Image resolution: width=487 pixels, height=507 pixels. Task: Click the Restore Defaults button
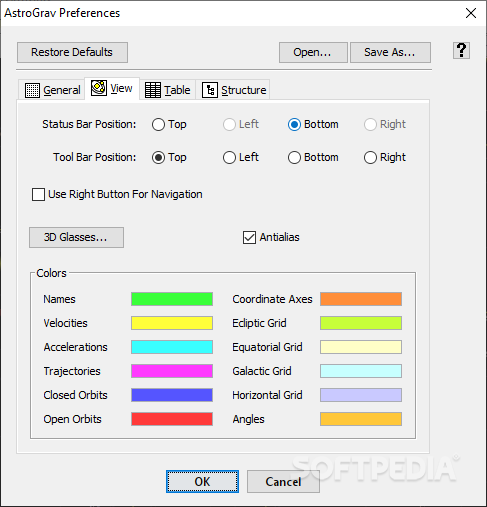[72, 52]
